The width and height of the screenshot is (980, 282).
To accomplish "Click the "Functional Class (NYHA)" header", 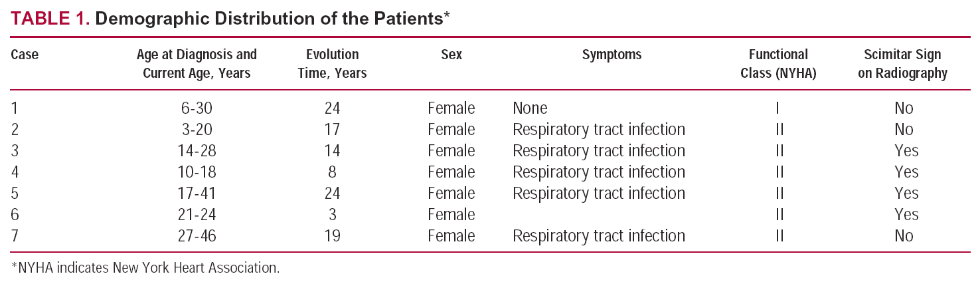I will (777, 64).
